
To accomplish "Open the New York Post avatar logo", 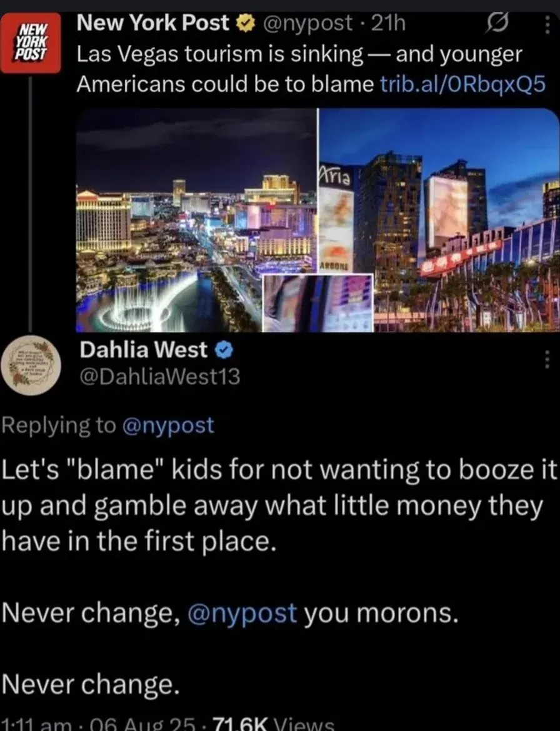I will click(x=30, y=42).
